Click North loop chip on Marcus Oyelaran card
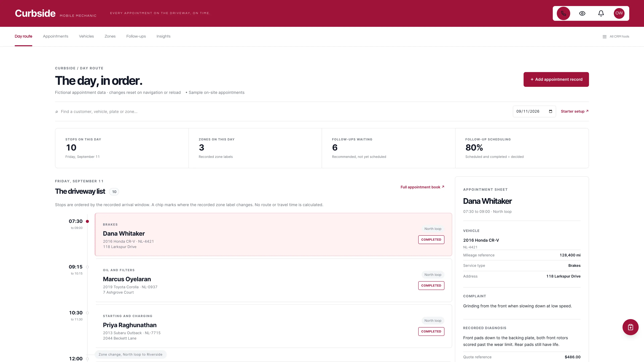This screenshot has height=362, width=644. tap(433, 275)
